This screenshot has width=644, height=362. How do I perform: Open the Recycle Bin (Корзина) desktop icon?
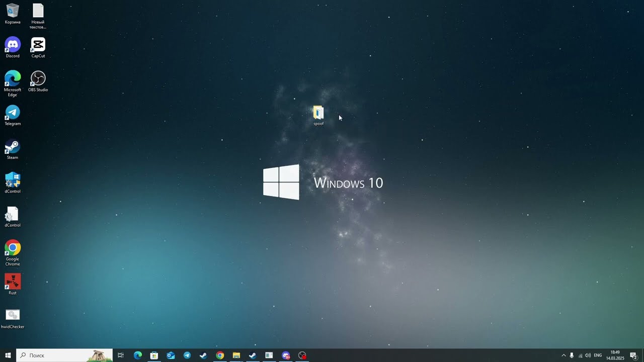point(13,14)
